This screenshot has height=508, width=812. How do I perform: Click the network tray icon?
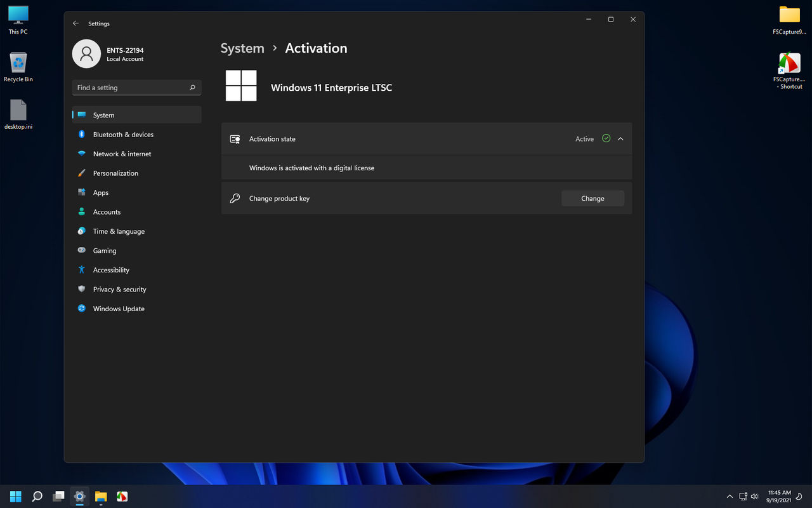743,496
